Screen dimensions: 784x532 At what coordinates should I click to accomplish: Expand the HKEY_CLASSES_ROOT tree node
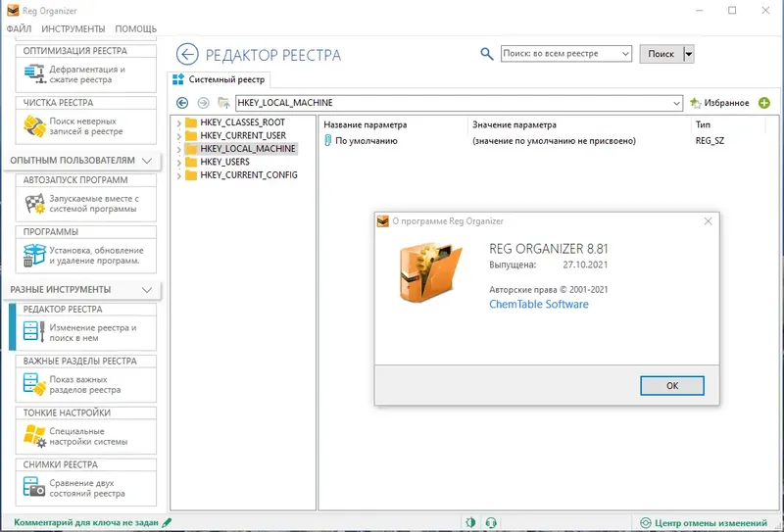178,122
